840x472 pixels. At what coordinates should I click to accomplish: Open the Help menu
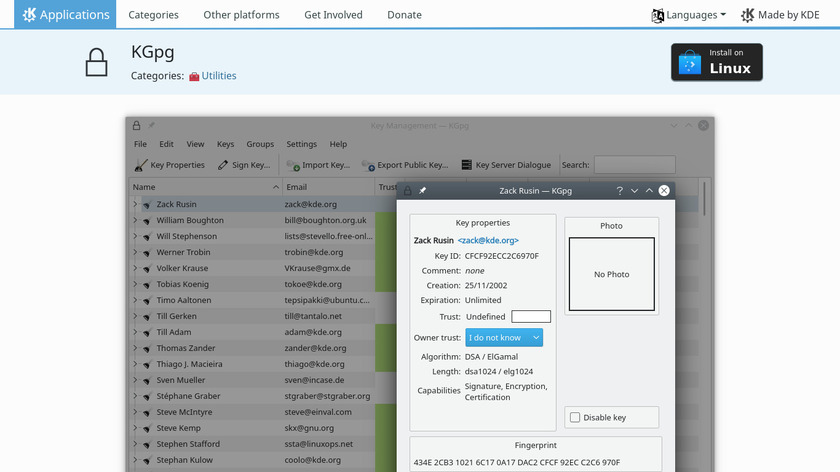[x=338, y=144]
